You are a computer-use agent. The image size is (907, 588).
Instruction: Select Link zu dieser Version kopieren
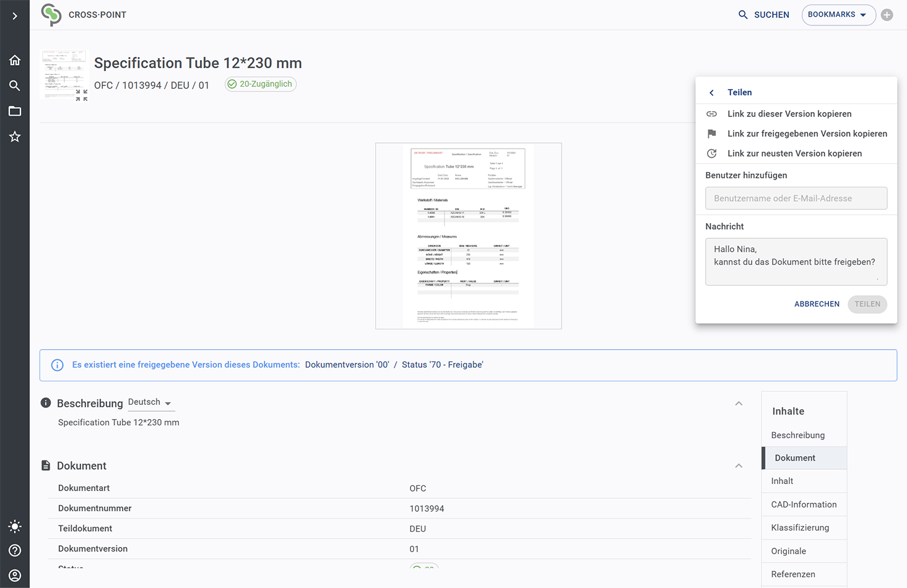click(x=789, y=114)
